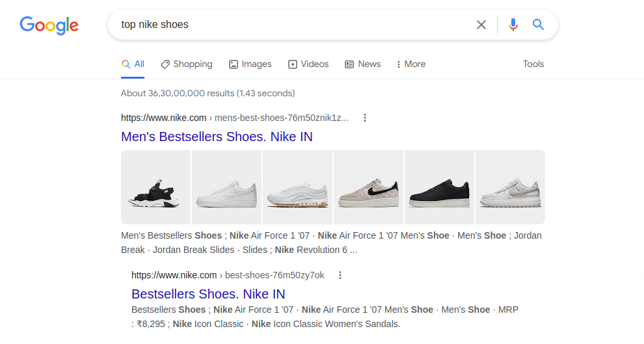Viewport: 644px width, 344px height.
Task: View the light grey platform shoe thumbnail
Action: tap(510, 187)
